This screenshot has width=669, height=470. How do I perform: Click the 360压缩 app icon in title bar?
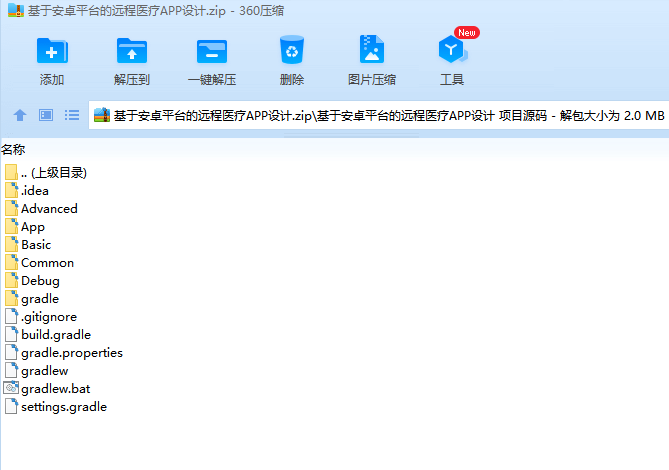pyautogui.click(x=16, y=10)
